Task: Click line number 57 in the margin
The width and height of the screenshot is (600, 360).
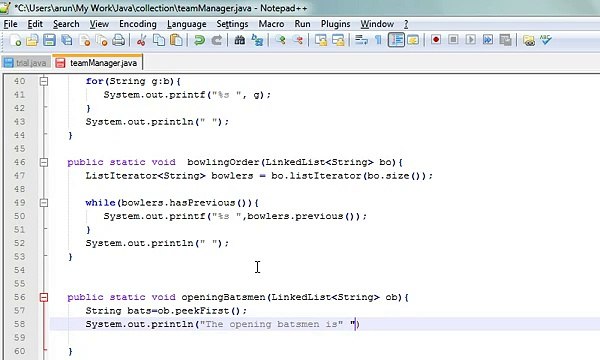Action: click(19, 311)
